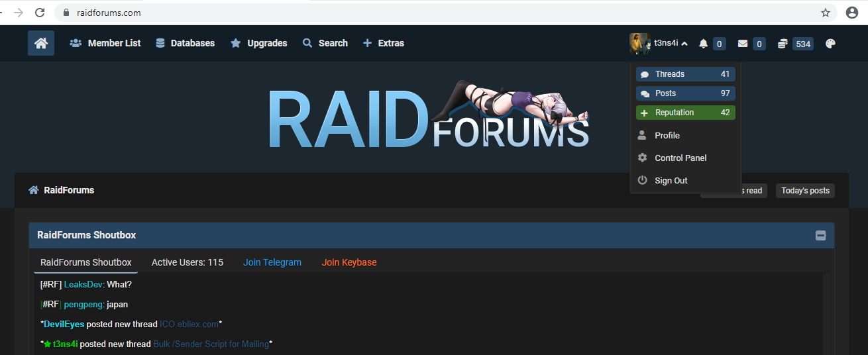This screenshot has height=355, width=868.
Task: Open LeaksDev user in shoutbox
Action: coord(83,284)
